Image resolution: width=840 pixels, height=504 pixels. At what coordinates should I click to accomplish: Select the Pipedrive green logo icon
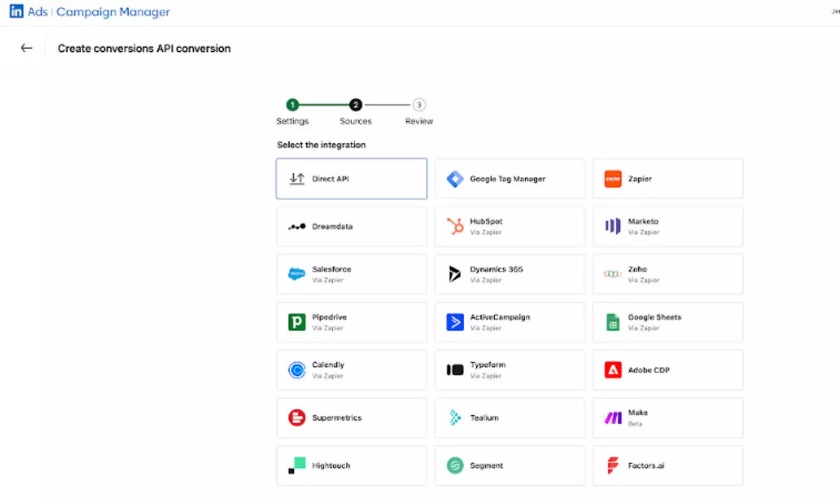coord(297,322)
